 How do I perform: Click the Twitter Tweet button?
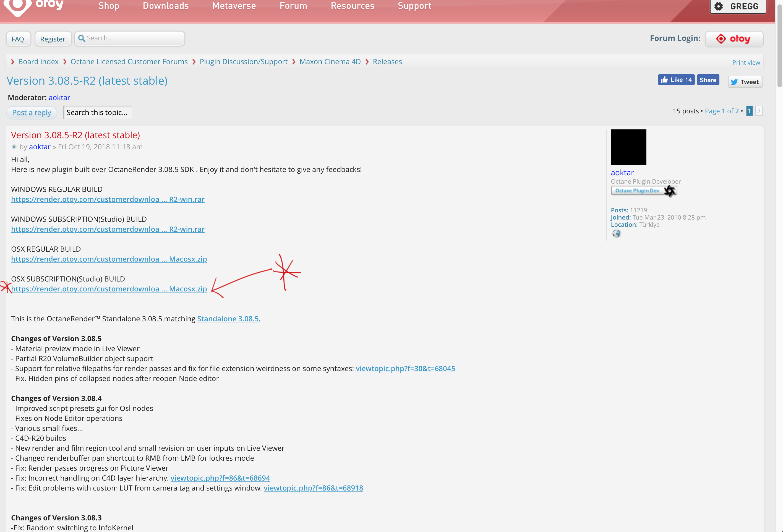point(745,82)
